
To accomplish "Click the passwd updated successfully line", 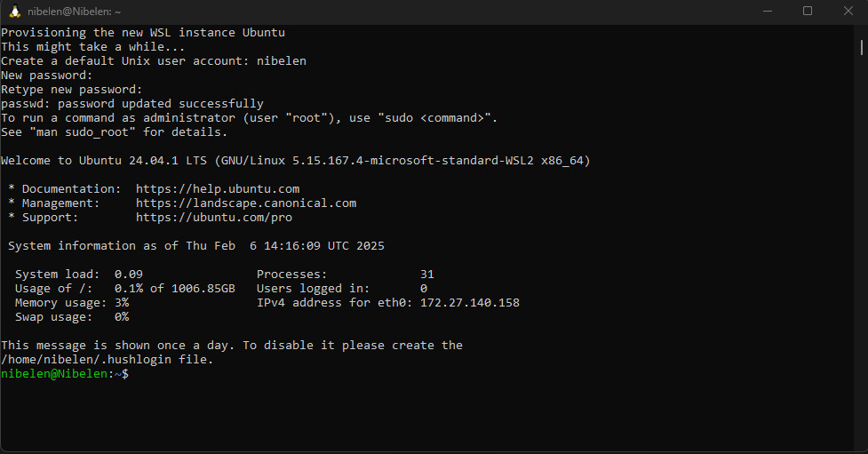I will 132,104.
